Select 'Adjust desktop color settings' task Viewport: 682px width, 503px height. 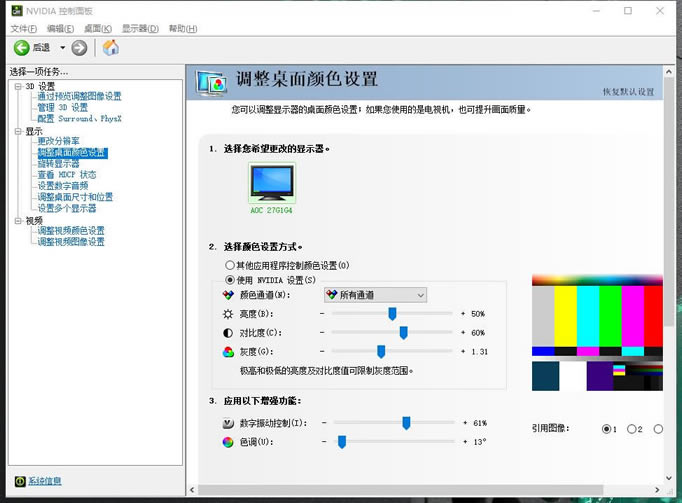click(72, 153)
